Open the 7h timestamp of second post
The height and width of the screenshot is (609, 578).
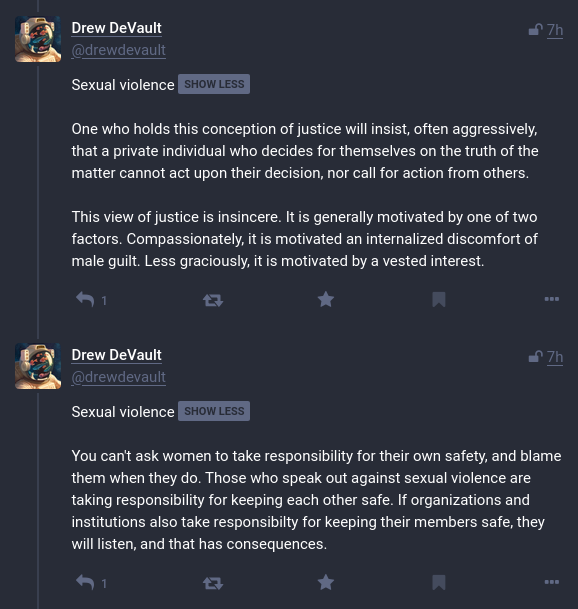pyautogui.click(x=555, y=357)
